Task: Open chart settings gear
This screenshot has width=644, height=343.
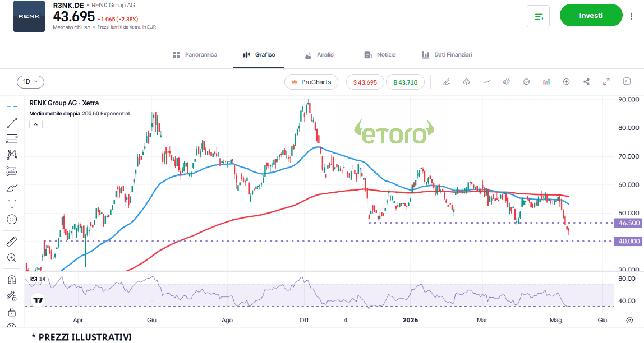Action: (x=527, y=82)
